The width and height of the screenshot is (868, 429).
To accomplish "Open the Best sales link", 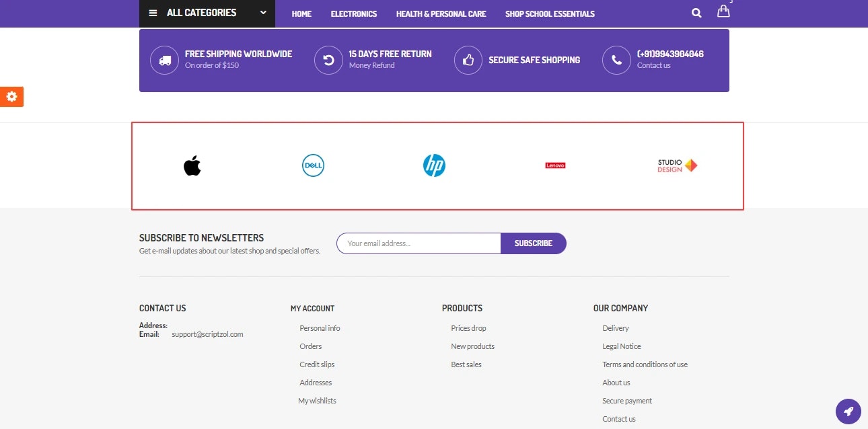I will click(466, 364).
